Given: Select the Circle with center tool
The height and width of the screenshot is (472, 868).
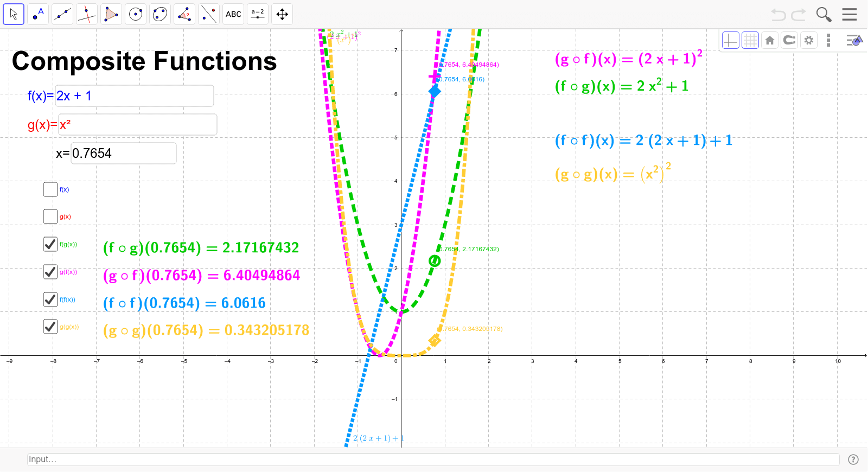Looking at the screenshot, I should [x=136, y=14].
